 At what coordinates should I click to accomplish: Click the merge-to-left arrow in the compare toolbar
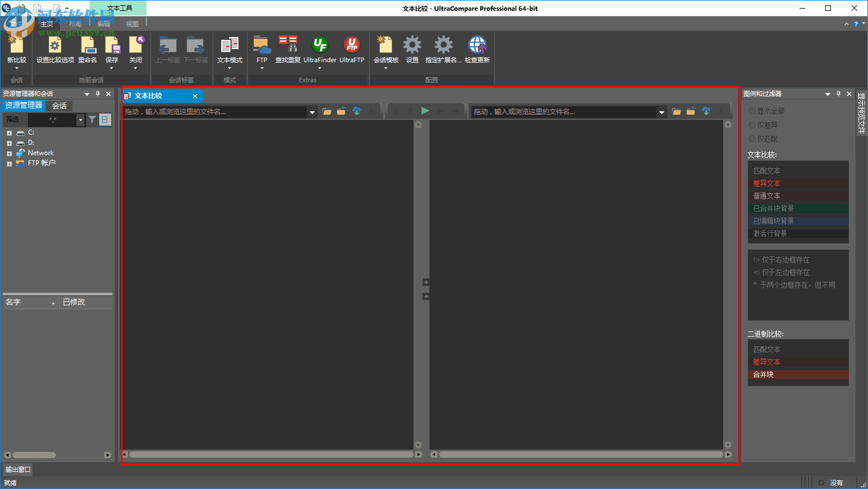pyautogui.click(x=440, y=111)
